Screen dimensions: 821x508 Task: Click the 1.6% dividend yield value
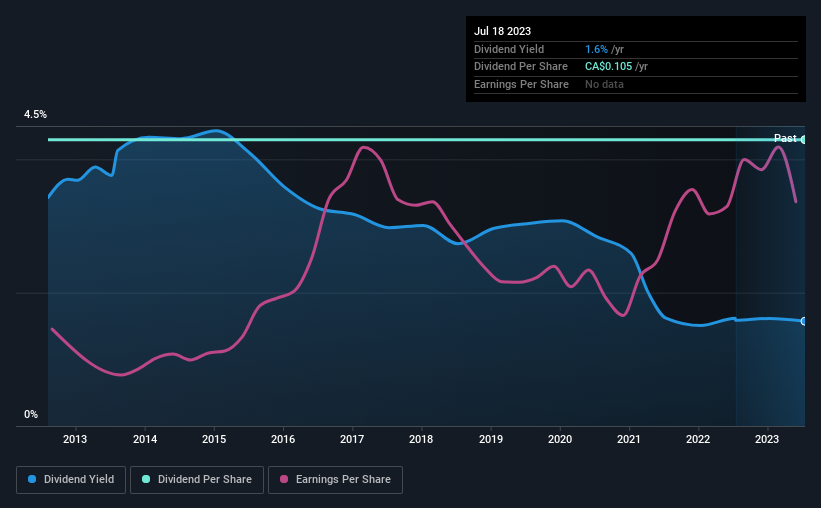click(596, 49)
